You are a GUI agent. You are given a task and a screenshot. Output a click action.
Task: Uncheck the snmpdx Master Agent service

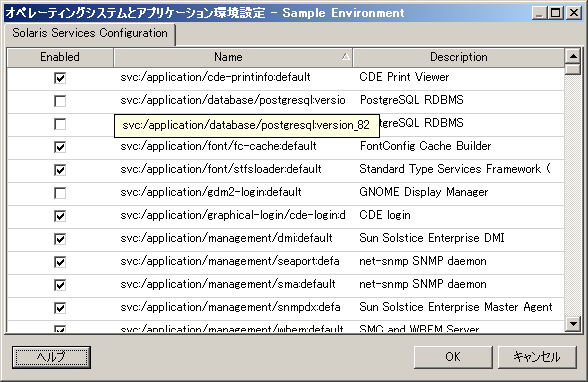60,308
